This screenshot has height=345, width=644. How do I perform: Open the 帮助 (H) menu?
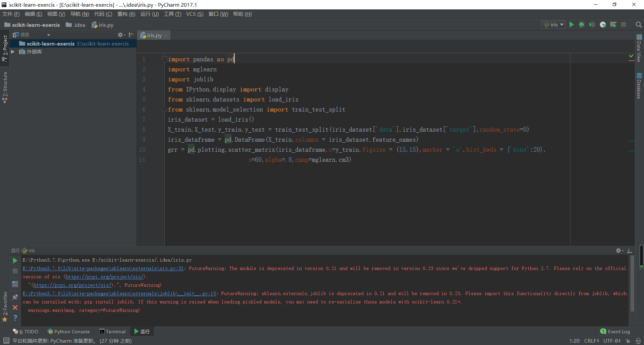click(x=243, y=14)
